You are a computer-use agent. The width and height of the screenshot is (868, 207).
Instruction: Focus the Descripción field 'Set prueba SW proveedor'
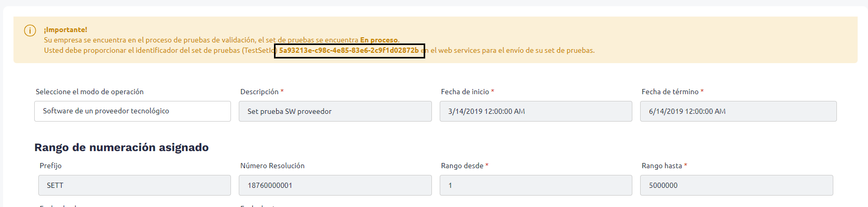(x=335, y=111)
